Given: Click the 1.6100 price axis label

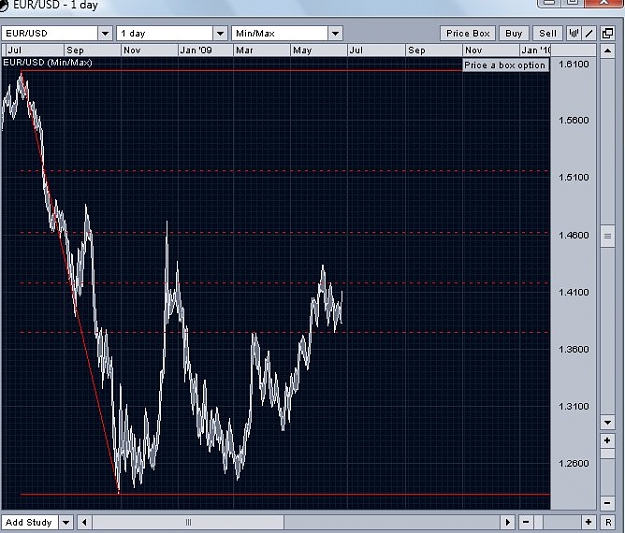Looking at the screenshot, I should click(x=574, y=64).
